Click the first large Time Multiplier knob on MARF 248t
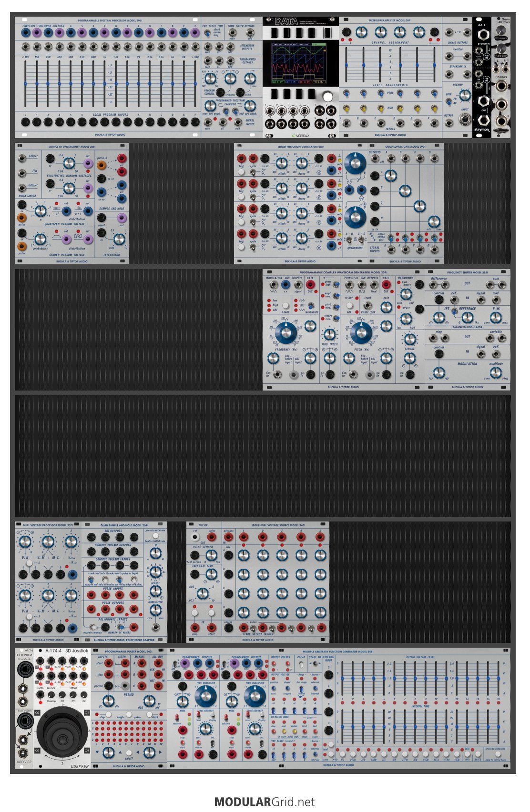Image resolution: width=530 pixels, height=812 pixels. (x=205, y=696)
